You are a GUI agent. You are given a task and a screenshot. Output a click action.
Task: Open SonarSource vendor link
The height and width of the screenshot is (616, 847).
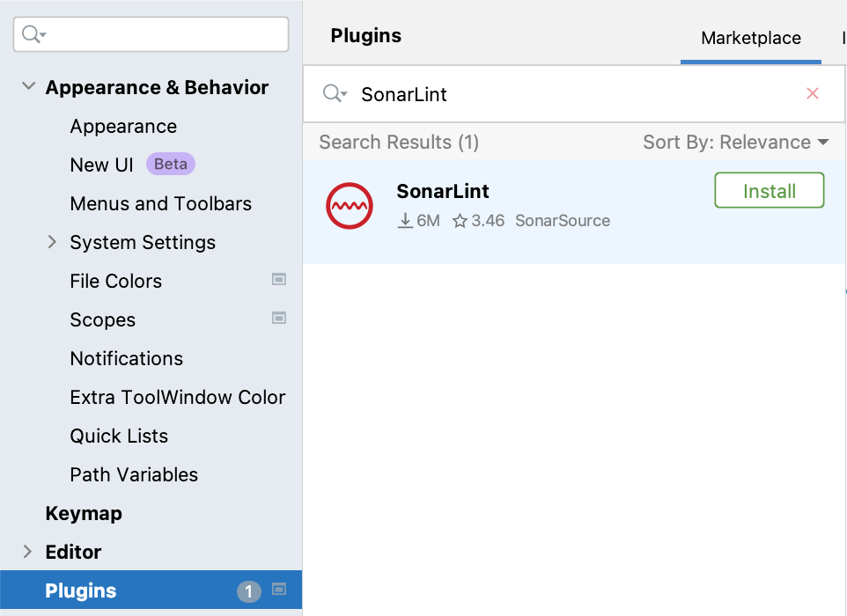[563, 221]
